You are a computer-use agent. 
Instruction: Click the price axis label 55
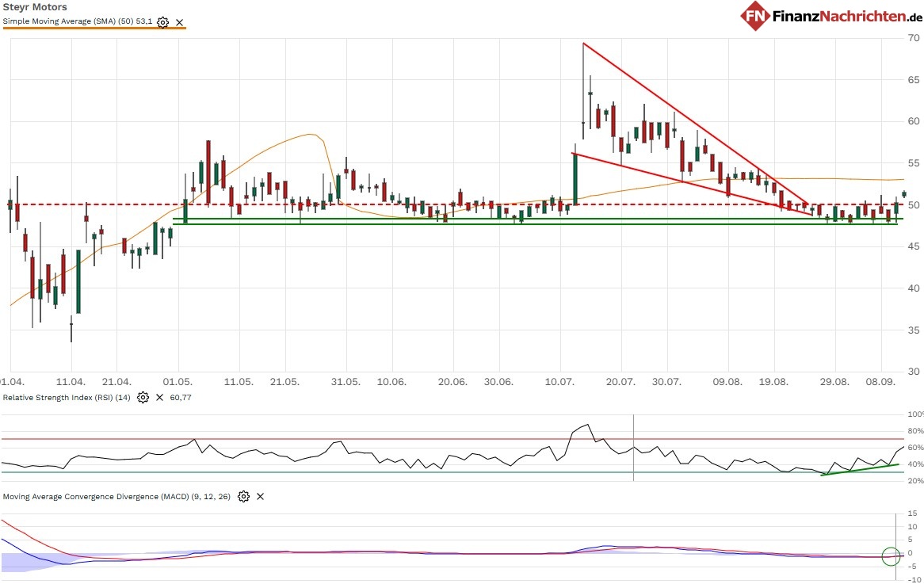pyautogui.click(x=914, y=162)
